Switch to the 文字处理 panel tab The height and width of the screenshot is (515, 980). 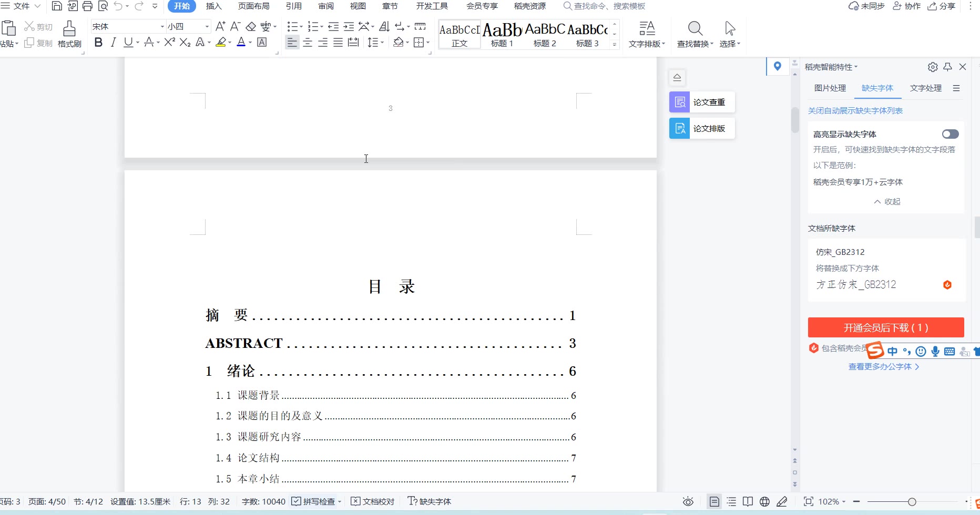point(925,88)
